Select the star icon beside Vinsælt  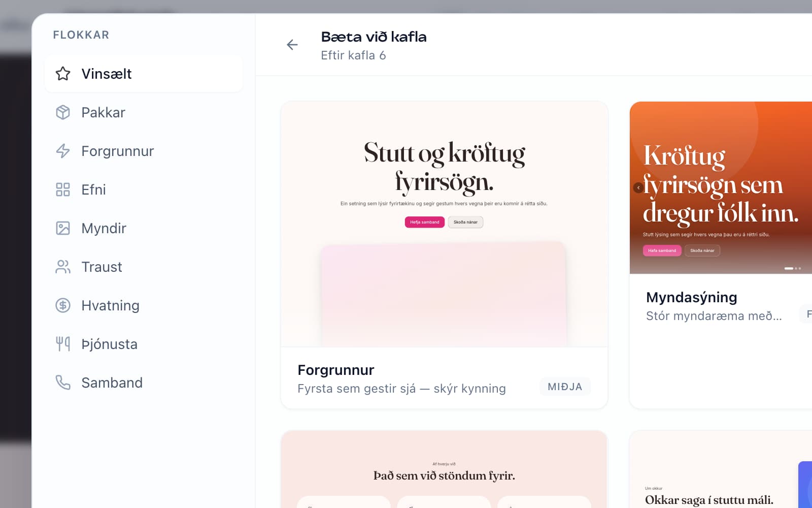(x=62, y=74)
